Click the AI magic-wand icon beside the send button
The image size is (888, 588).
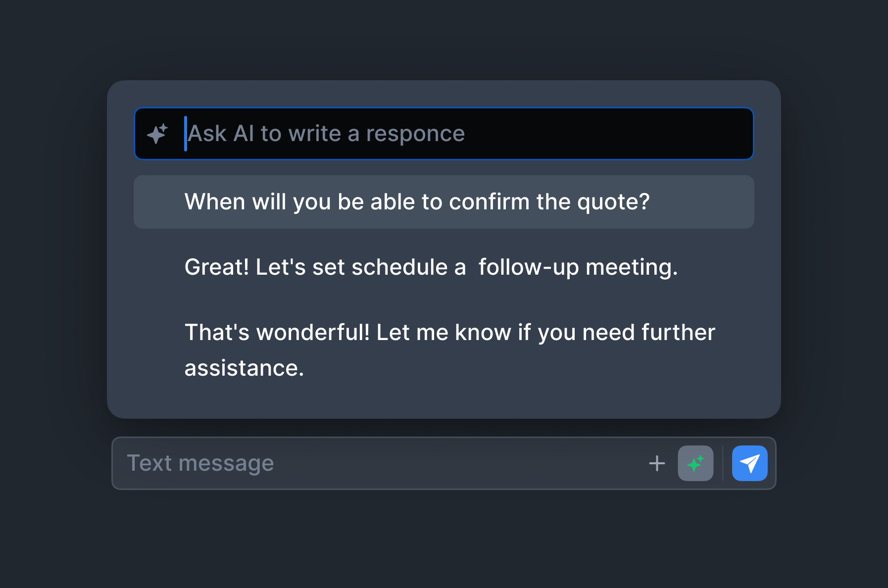click(x=695, y=463)
